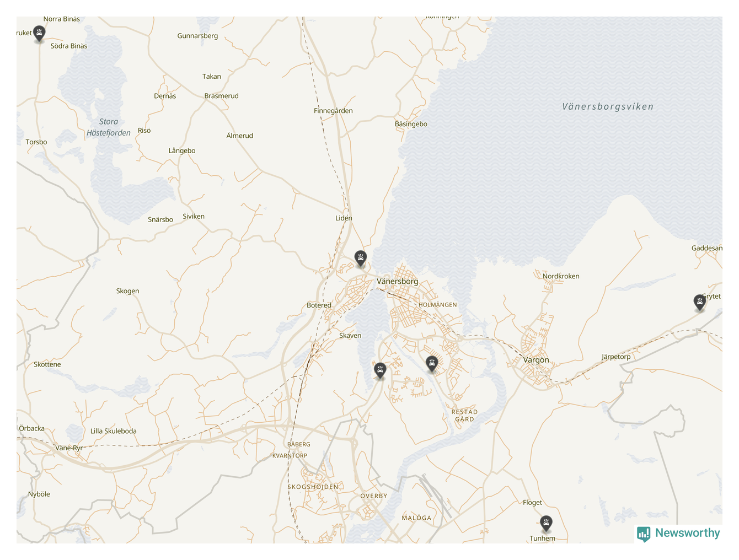This screenshot has height=560, width=739.
Task: Click the Skogshöjden district label
Action: [x=313, y=487]
